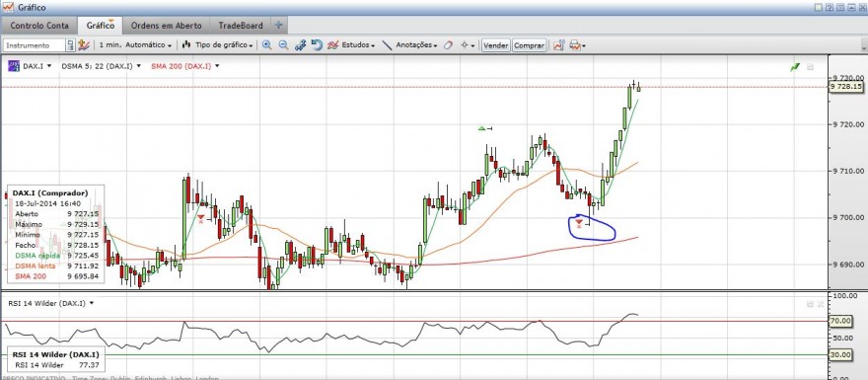868x380 pixels.
Task: Open the Tipo de gráfico dropdown
Action: tap(218, 45)
